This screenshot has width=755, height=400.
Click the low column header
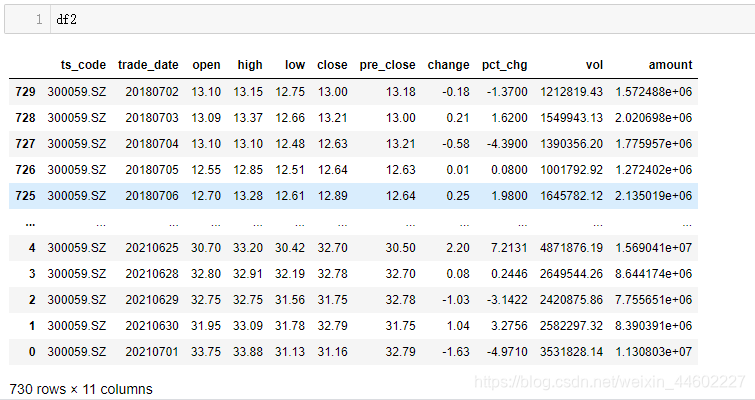pos(295,65)
